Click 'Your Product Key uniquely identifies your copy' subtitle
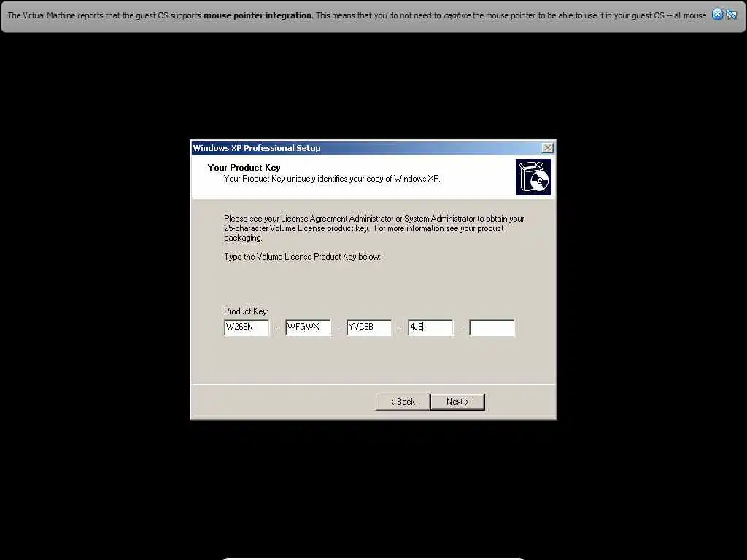Image resolution: width=747 pixels, height=560 pixels. click(332, 179)
